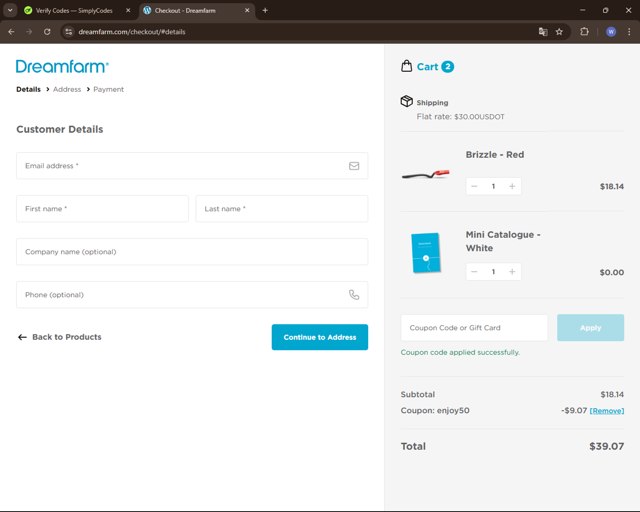Click the phone icon in phone field
The height and width of the screenshot is (512, 640).
[354, 295]
